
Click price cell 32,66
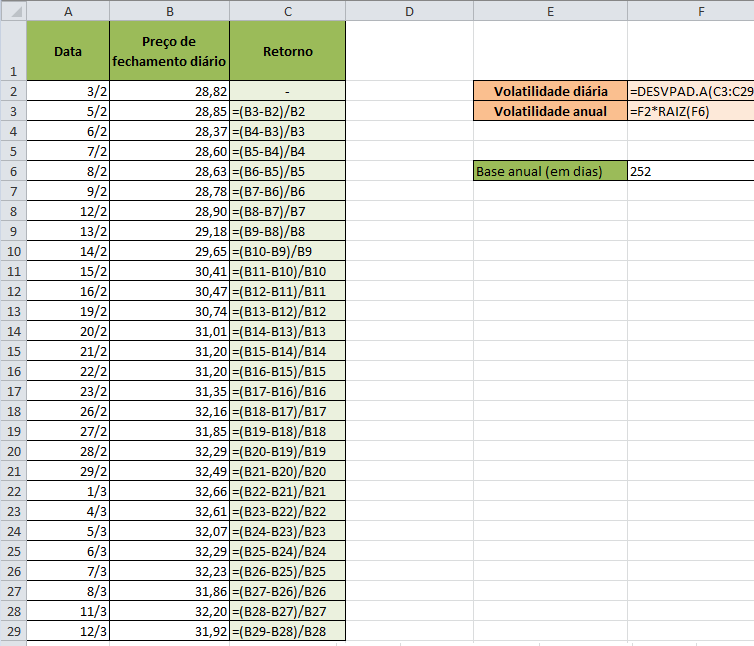coord(169,491)
